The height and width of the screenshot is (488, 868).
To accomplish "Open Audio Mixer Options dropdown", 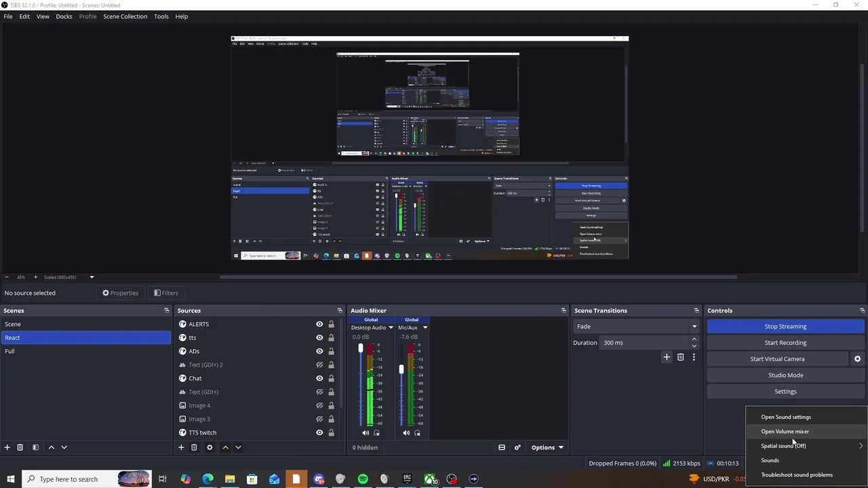I will pos(547,447).
